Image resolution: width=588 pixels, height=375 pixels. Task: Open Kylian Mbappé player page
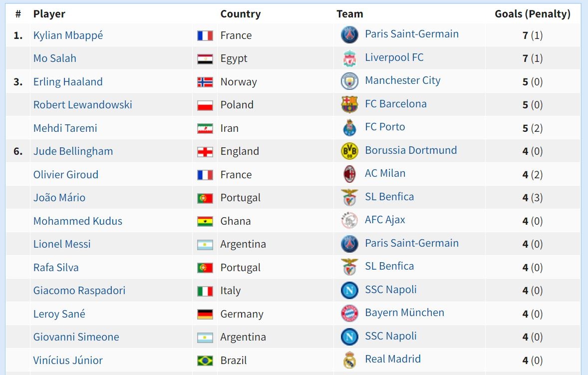pyautogui.click(x=68, y=35)
